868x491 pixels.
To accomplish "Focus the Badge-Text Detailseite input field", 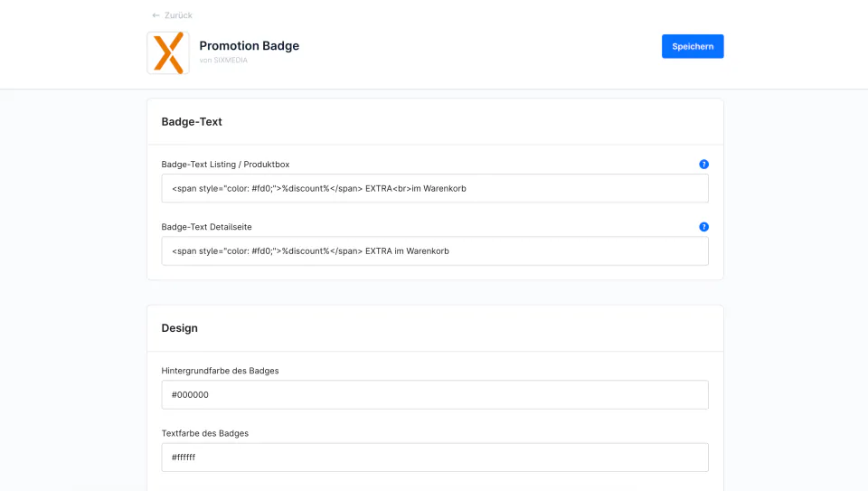I will [x=435, y=250].
